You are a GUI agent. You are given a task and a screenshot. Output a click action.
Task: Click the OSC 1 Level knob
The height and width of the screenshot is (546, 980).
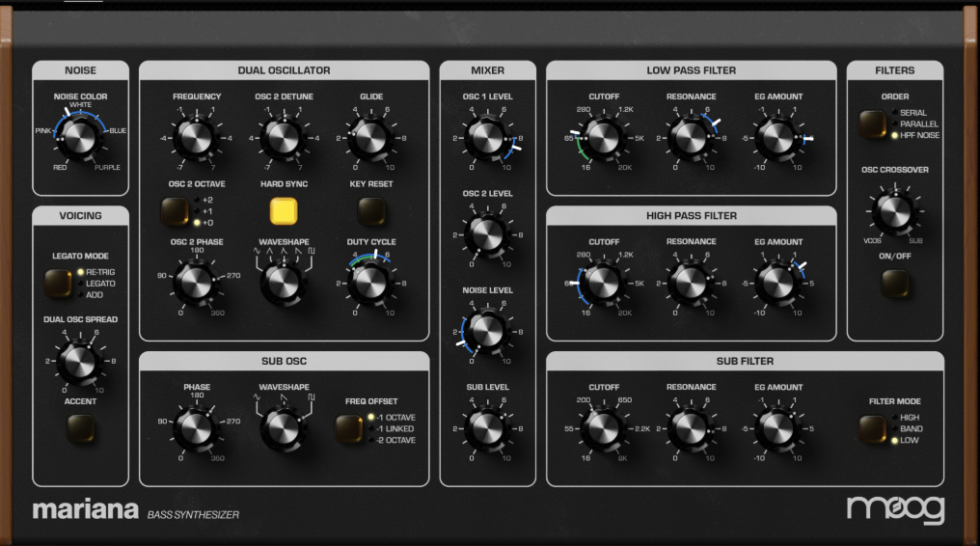coord(487,138)
